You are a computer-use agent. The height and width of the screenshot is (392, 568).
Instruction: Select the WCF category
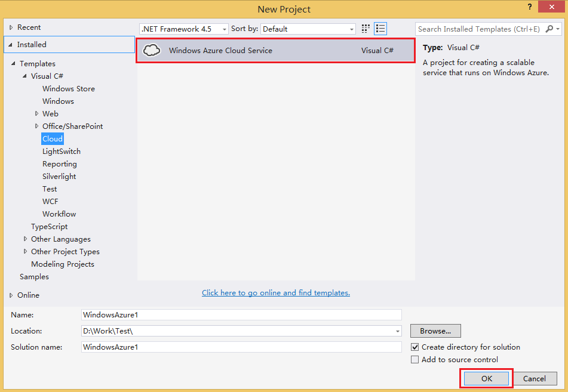[50, 202]
